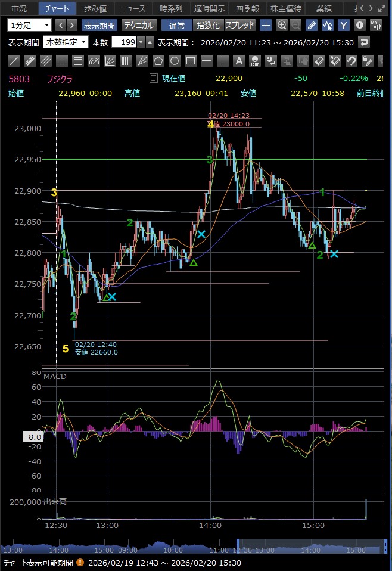Click the テクニカル button
The image size is (392, 571).
139,25
